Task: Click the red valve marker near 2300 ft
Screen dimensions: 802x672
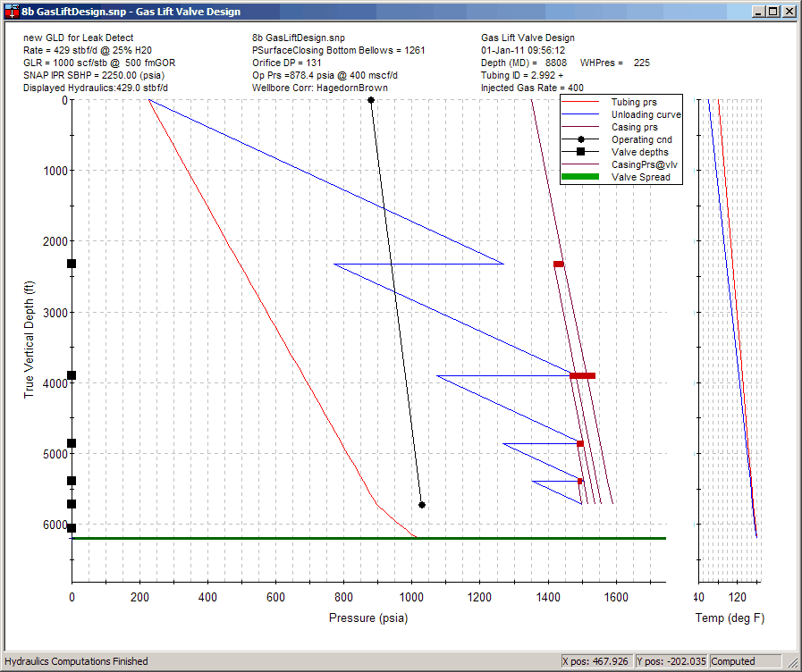Action: coord(558,264)
